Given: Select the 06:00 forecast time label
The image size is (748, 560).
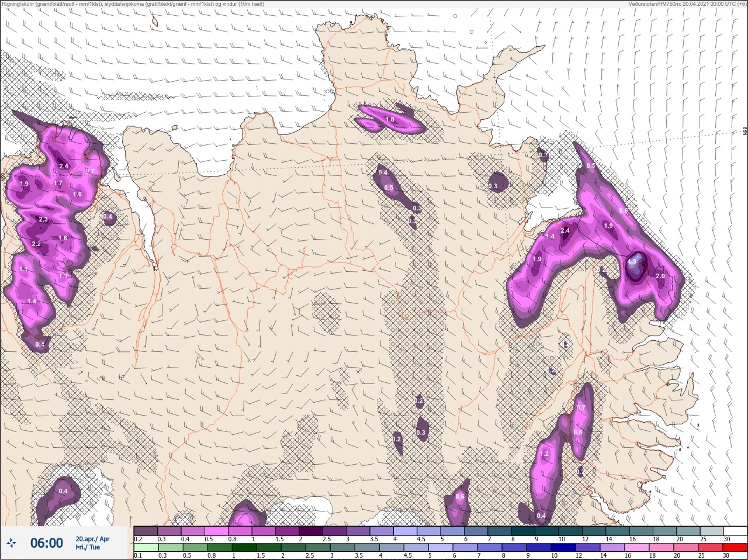Looking at the screenshot, I should (x=47, y=543).
